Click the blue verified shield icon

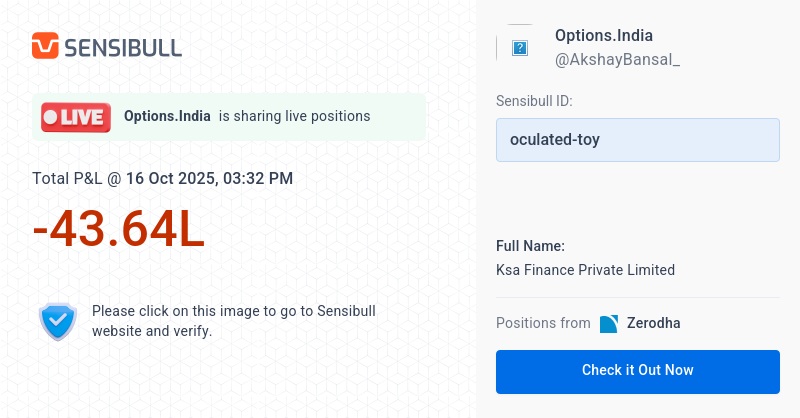57,321
